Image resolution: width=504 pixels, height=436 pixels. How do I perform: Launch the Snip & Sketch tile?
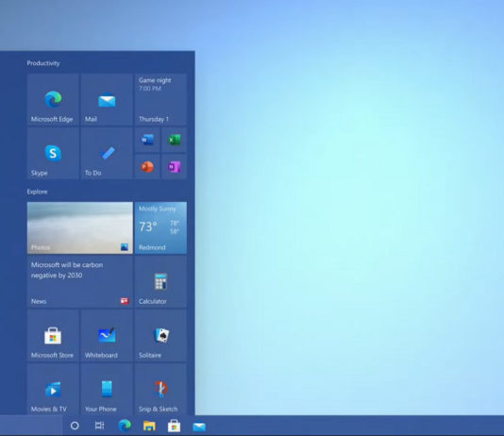coord(160,390)
